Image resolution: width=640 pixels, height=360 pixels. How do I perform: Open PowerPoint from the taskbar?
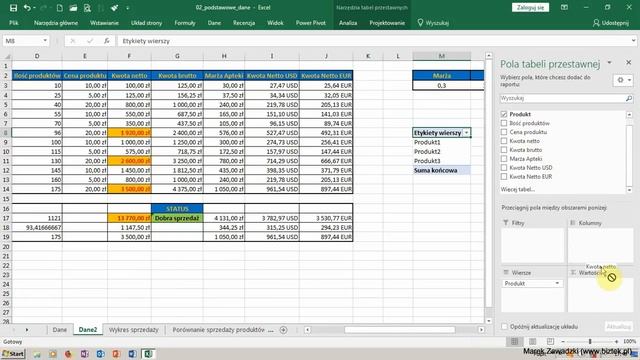116,354
